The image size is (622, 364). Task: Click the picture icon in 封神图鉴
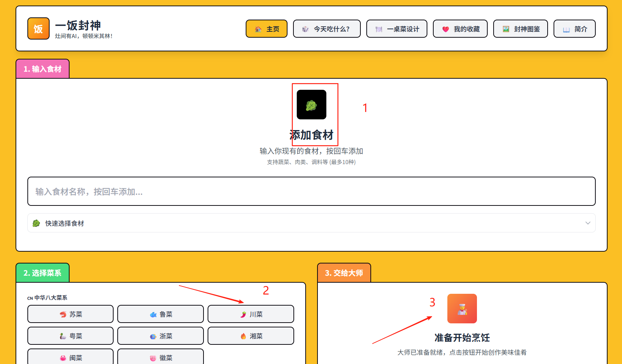506,29
